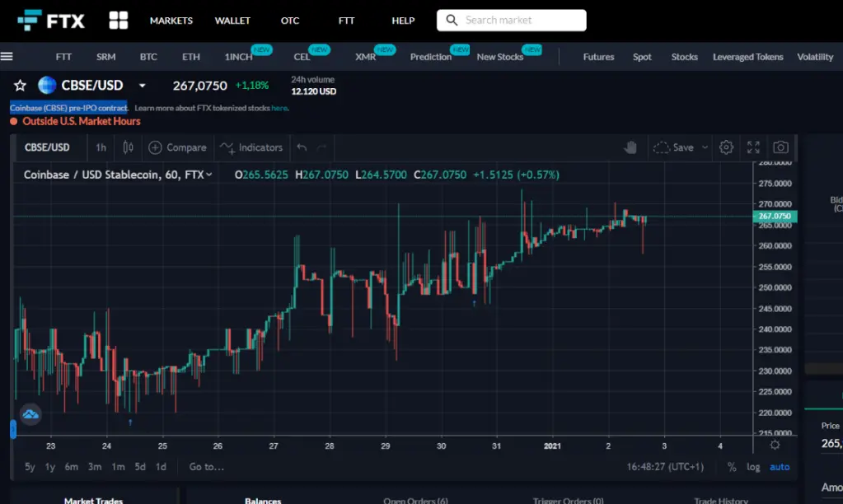Image resolution: width=843 pixels, height=504 pixels.
Task: Open the OTC menu
Action: tap(290, 21)
